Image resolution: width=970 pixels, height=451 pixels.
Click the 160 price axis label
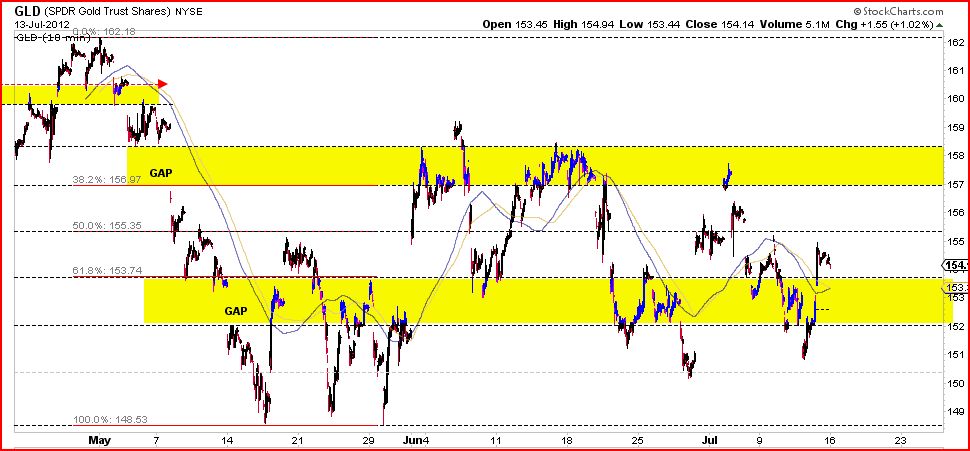click(956, 99)
